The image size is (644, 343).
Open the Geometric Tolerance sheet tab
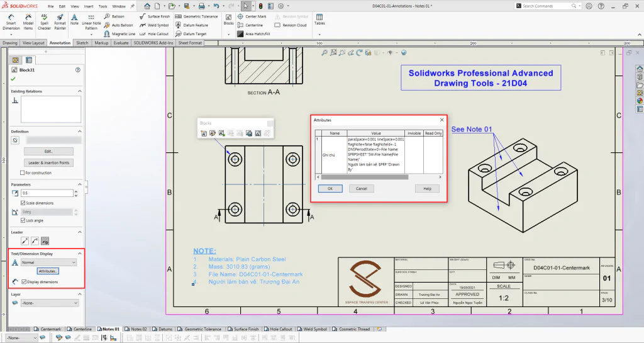coord(199,329)
